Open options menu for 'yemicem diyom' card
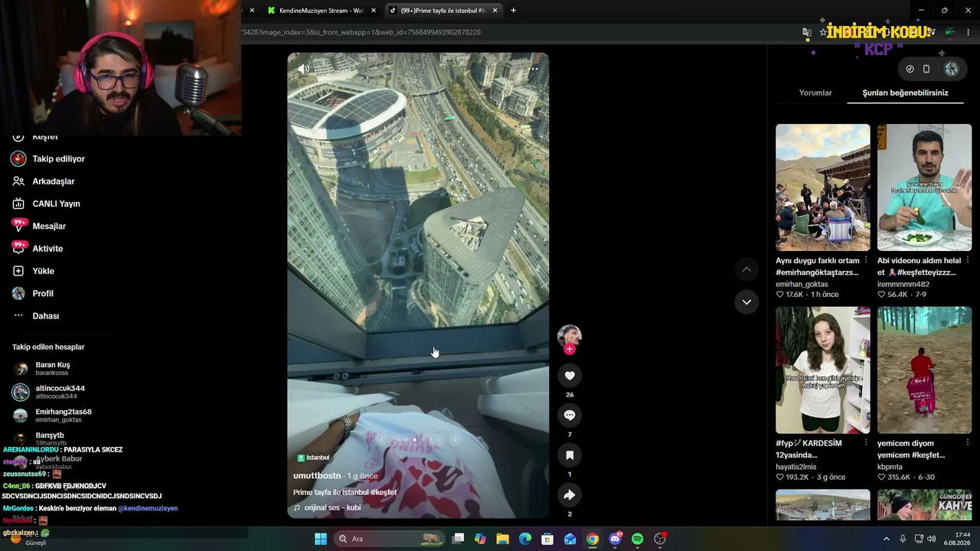The width and height of the screenshot is (980, 551). click(968, 442)
